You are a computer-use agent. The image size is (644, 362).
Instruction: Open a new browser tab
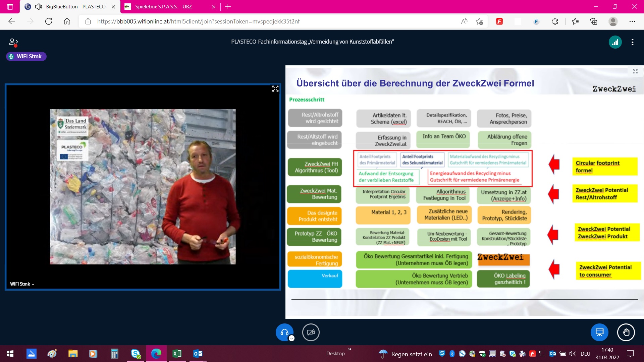(x=228, y=7)
